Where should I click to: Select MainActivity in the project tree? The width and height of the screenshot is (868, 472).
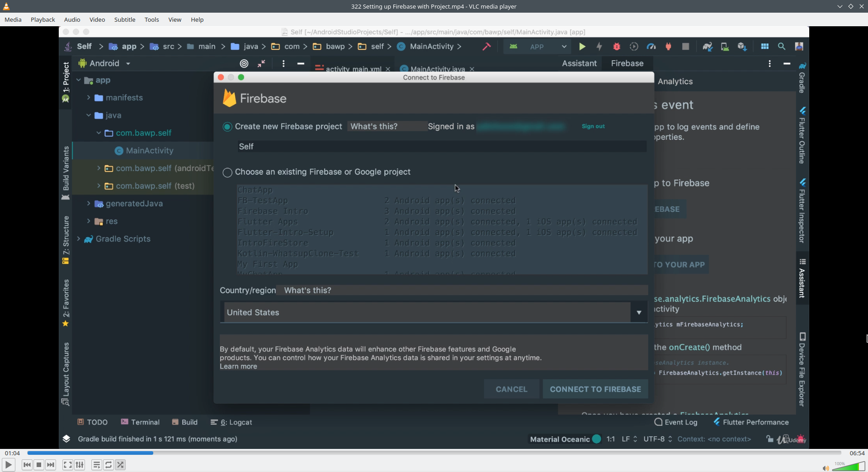(x=149, y=151)
